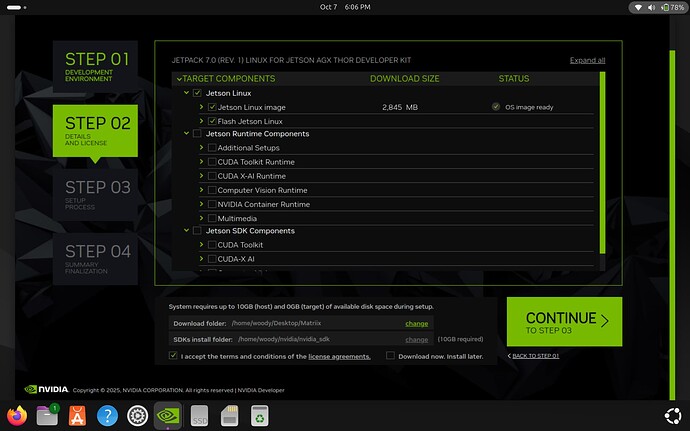Image resolution: width=690 pixels, height=431 pixels.
Task: Check CUDA X-AI Runtime
Action: [x=212, y=176]
